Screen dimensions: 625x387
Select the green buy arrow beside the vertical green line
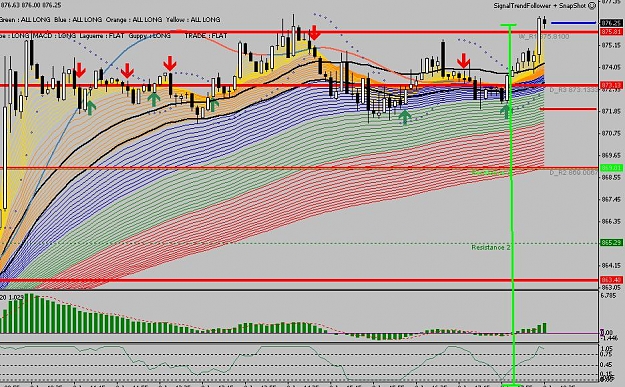click(505, 111)
